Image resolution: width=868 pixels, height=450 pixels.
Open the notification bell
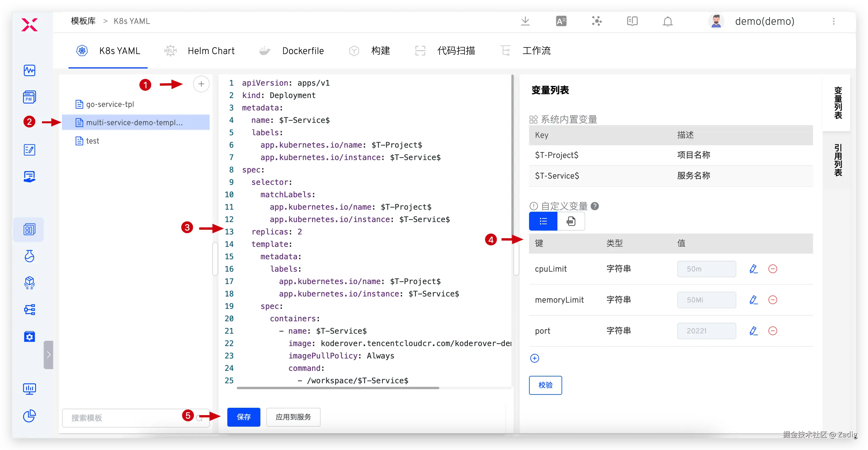[668, 21]
